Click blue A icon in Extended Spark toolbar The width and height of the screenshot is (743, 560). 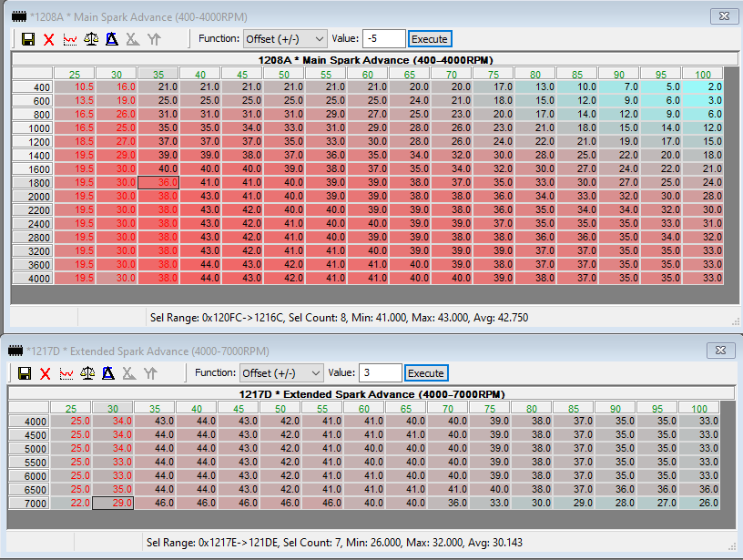(x=108, y=372)
